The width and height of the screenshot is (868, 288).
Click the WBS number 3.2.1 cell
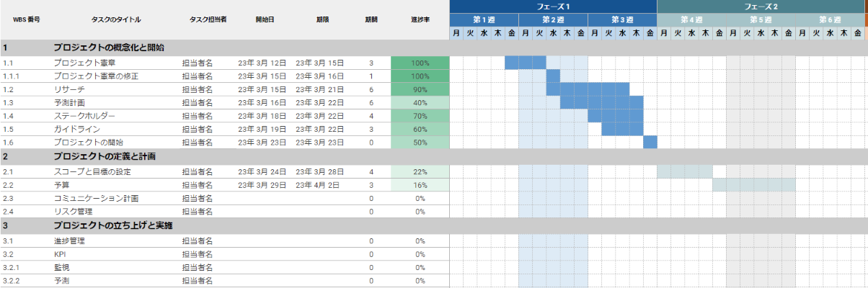coord(12,267)
